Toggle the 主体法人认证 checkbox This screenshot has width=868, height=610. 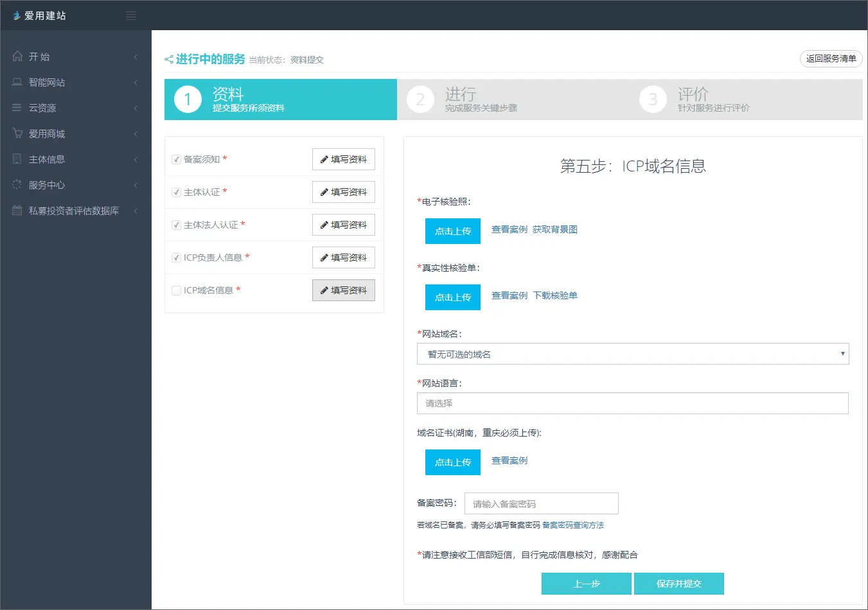click(x=176, y=225)
